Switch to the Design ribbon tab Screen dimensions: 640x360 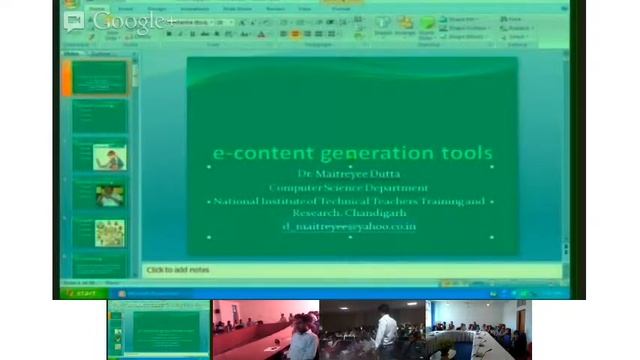click(156, 8)
